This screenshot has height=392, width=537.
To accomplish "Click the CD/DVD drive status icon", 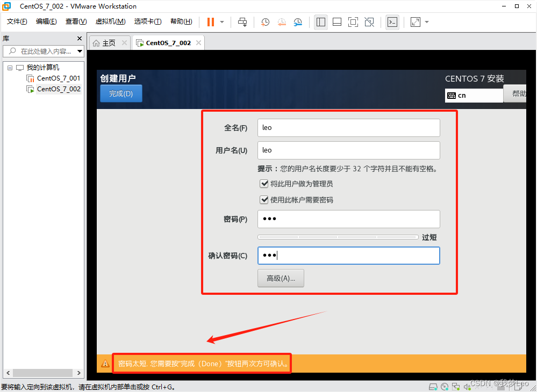I will pyautogui.click(x=445, y=386).
